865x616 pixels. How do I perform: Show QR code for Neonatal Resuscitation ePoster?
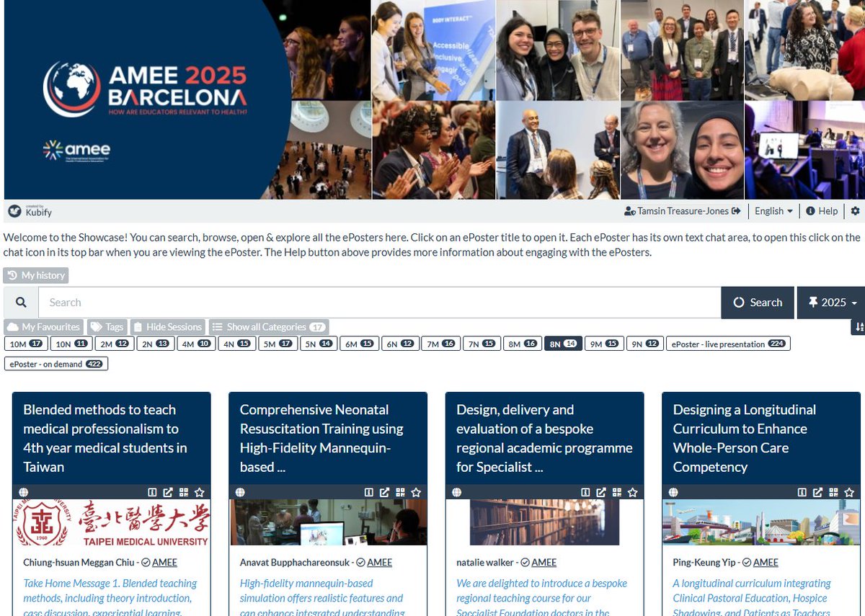(x=400, y=492)
